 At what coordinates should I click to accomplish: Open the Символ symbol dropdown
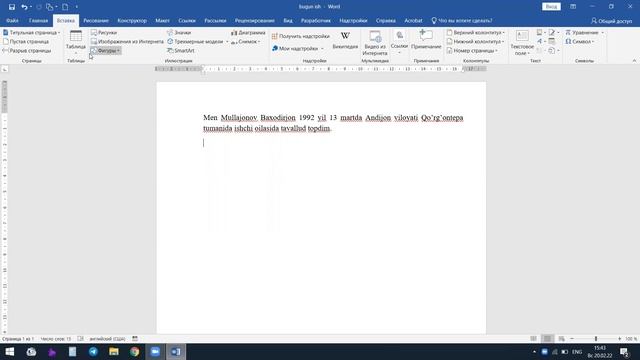[580, 42]
